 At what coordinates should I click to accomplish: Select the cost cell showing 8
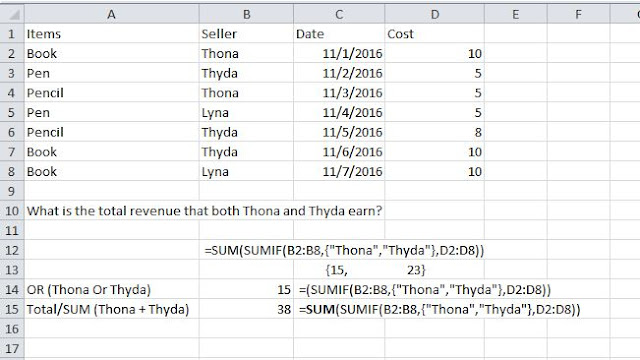point(435,132)
